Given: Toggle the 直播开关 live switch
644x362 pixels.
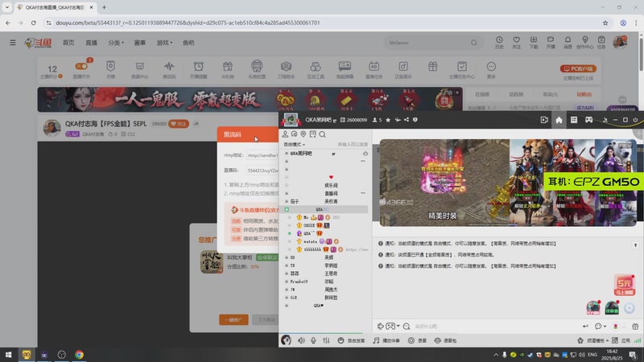Looking at the screenshot, I should coord(81,66).
